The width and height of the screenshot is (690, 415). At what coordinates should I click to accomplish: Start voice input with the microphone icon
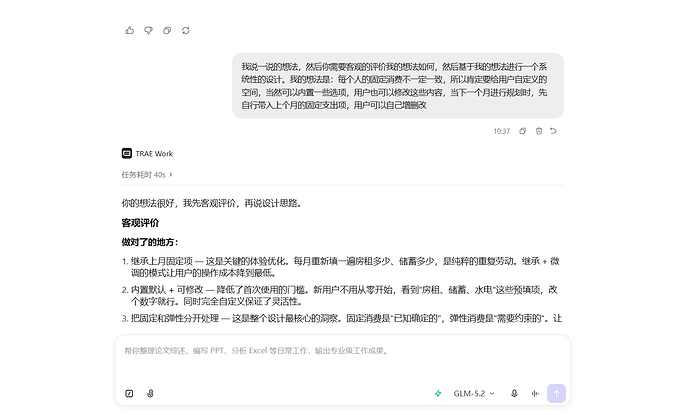click(514, 393)
